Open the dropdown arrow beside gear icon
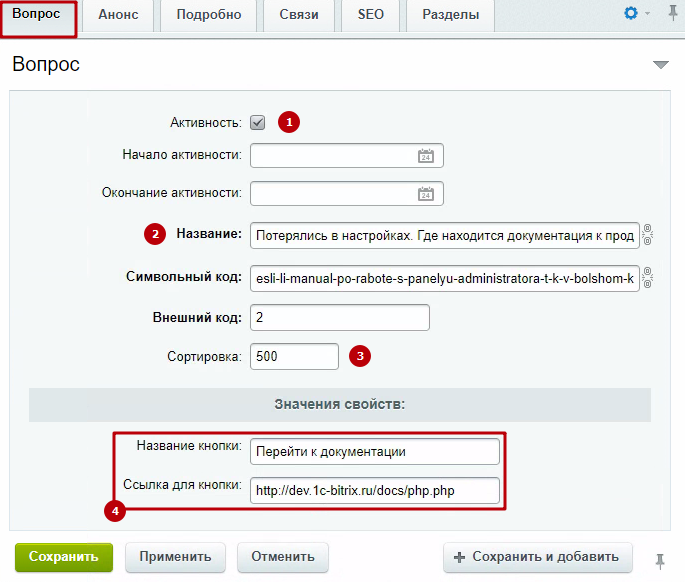Viewport: 685px width, 582px height. coord(647,14)
